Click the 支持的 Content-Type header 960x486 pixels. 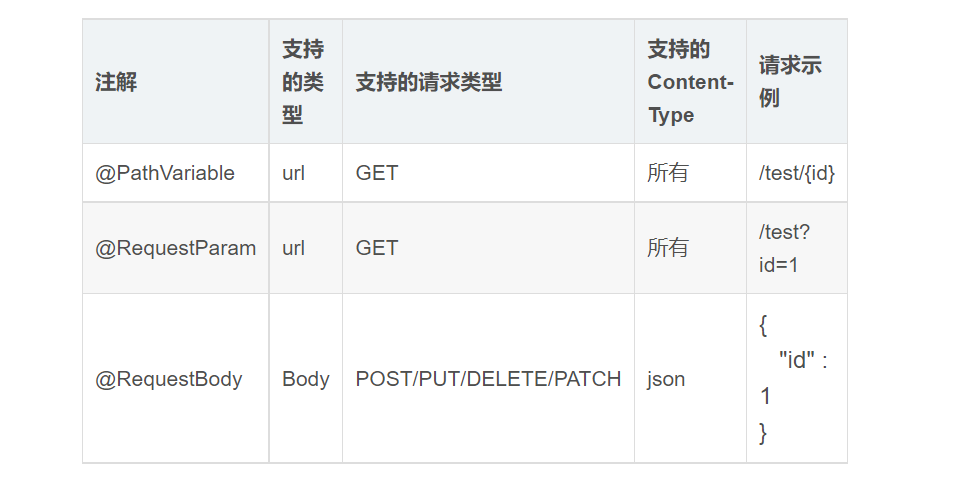[690, 82]
